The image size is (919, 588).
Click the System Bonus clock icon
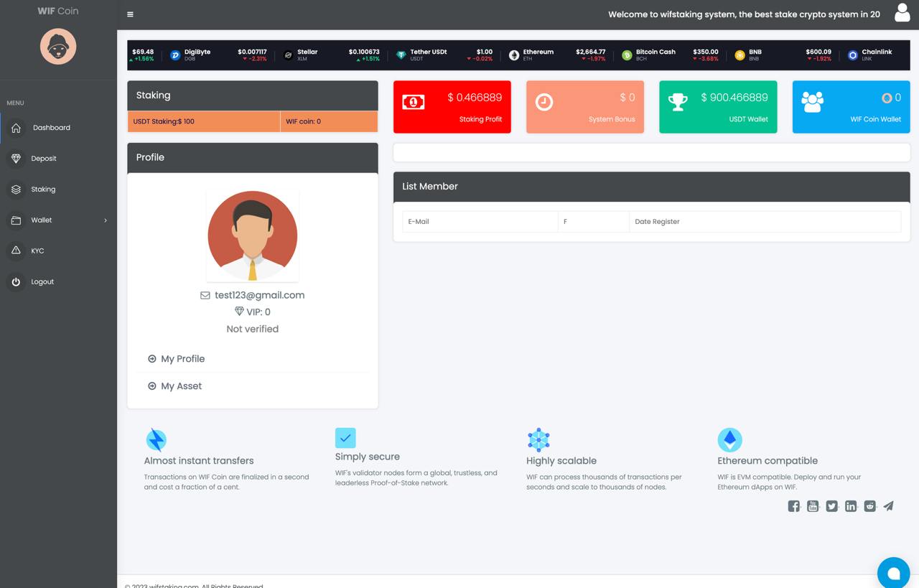[x=544, y=102]
